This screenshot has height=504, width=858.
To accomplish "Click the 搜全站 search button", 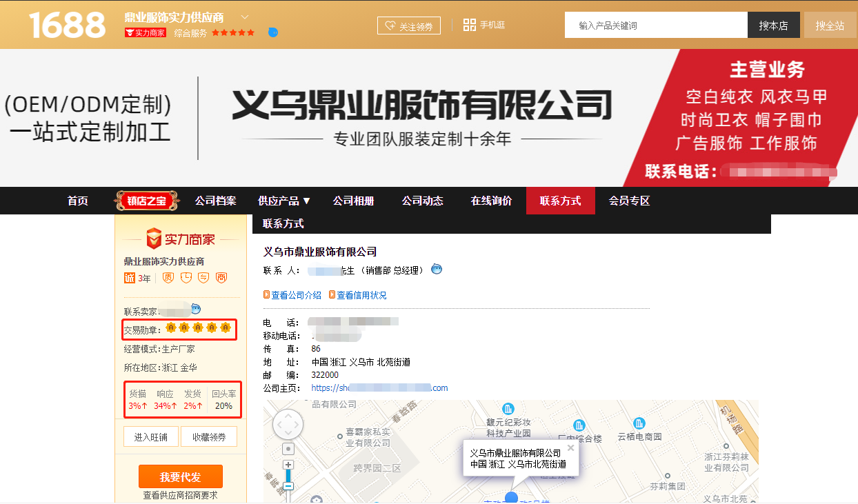I will [830, 26].
